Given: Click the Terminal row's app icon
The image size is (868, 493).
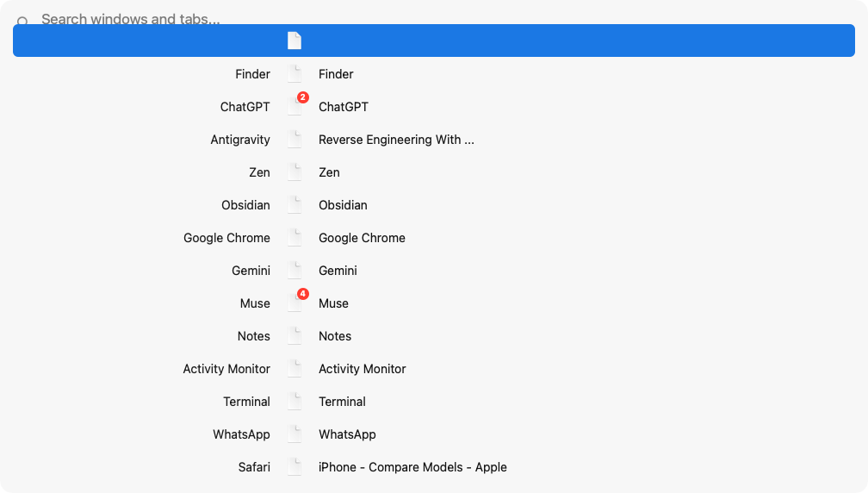Looking at the screenshot, I should (x=294, y=401).
